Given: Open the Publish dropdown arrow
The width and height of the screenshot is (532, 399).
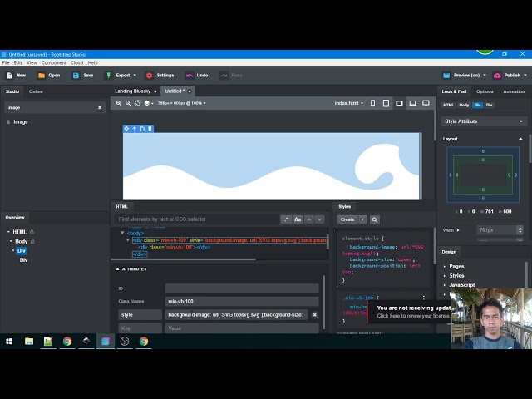Looking at the screenshot, I should [x=525, y=76].
